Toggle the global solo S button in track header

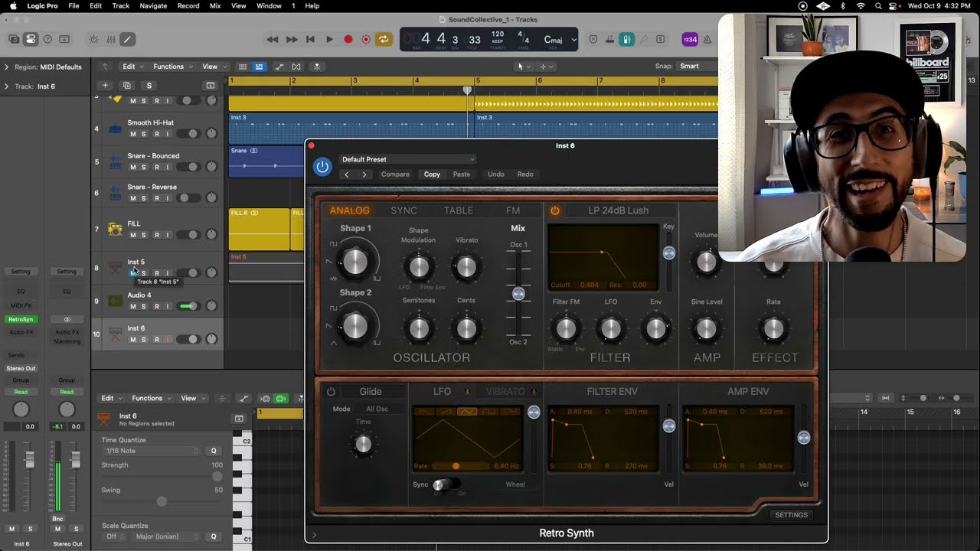pos(149,86)
